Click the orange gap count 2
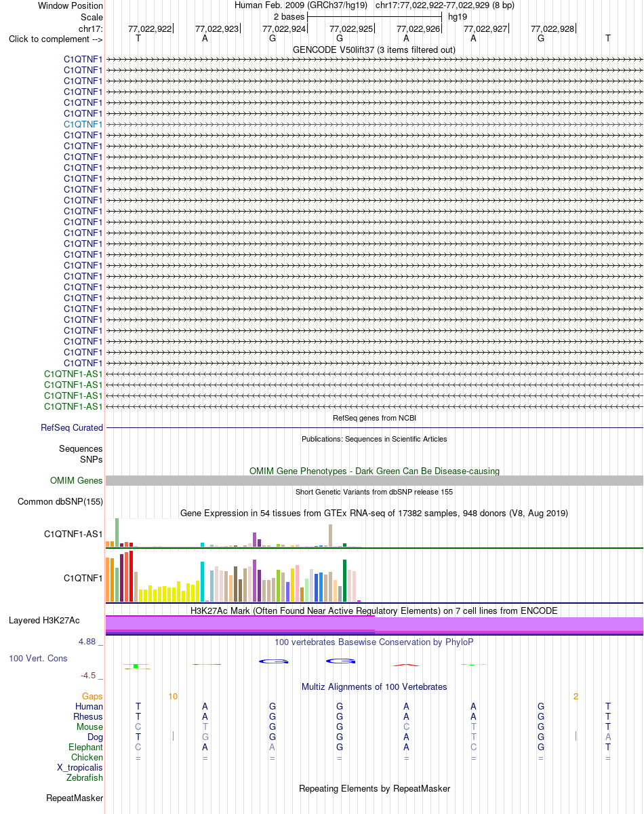Screen dimensions: 644x814 click(x=576, y=697)
